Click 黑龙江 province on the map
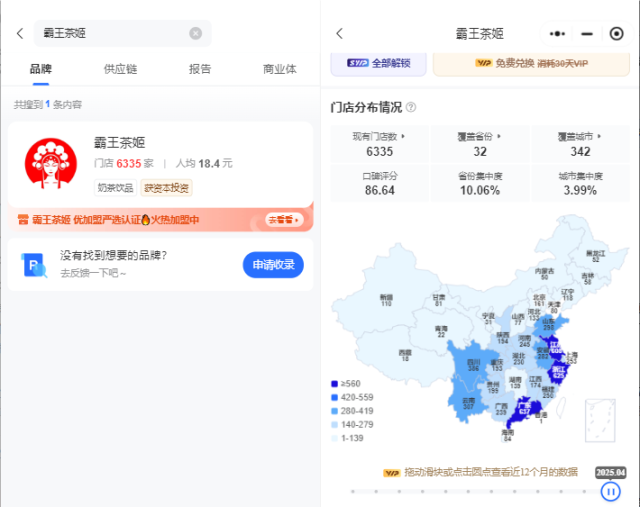The image size is (640, 507). 596,256
